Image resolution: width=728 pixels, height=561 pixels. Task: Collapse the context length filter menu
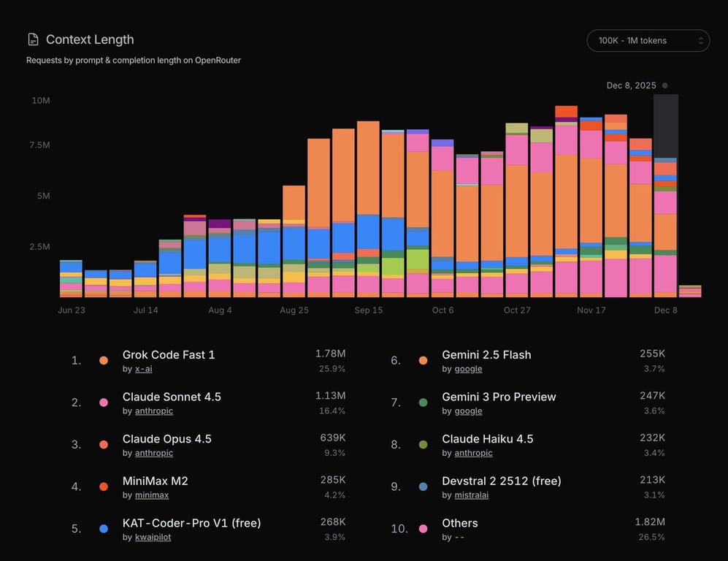pos(647,40)
